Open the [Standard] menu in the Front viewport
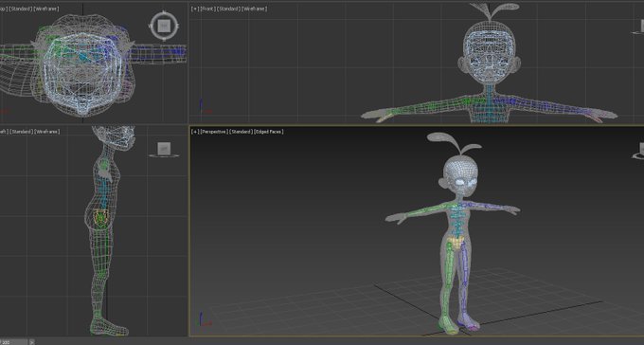The image size is (644, 345). pos(228,9)
